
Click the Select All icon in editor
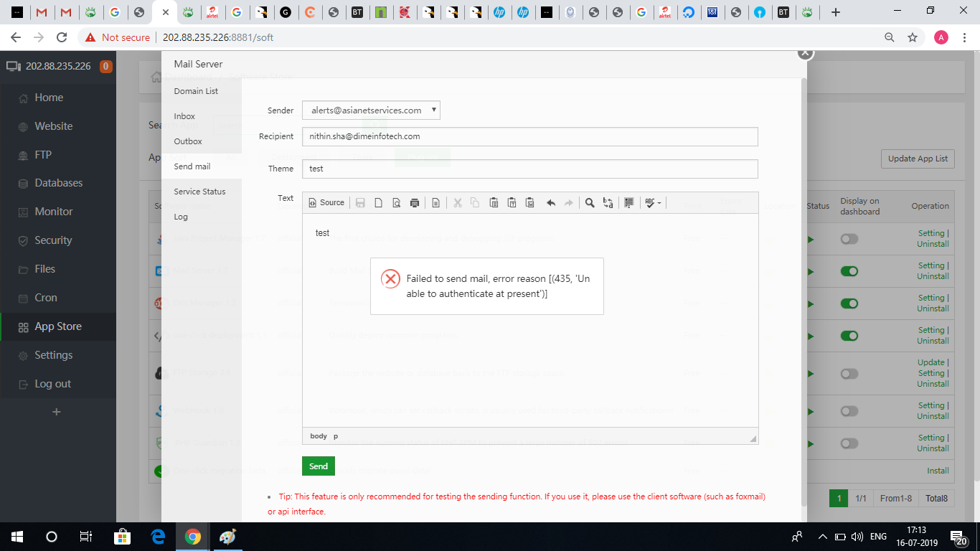628,203
